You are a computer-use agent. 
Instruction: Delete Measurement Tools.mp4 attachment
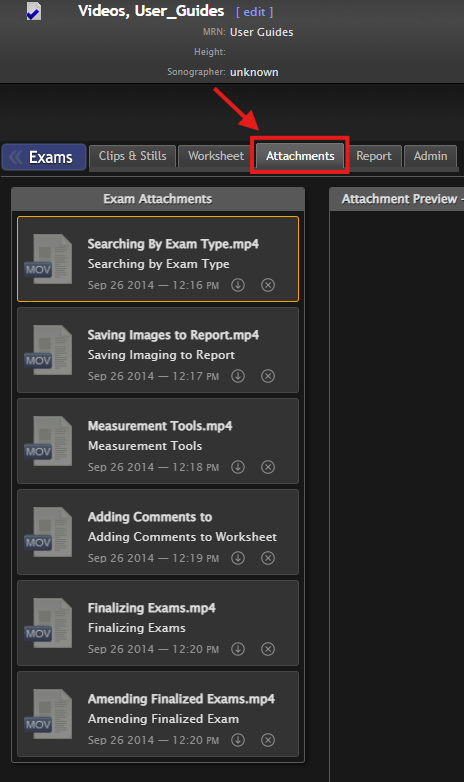[268, 467]
